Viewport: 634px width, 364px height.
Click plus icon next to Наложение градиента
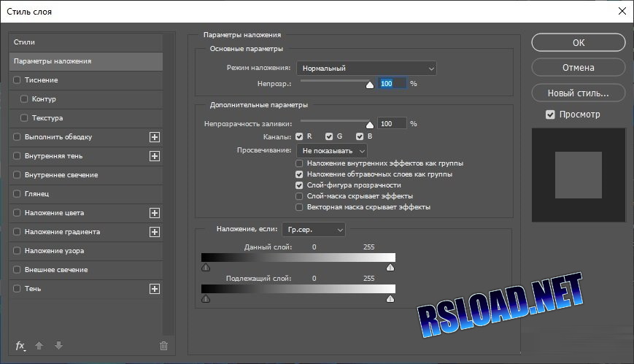[x=155, y=232]
